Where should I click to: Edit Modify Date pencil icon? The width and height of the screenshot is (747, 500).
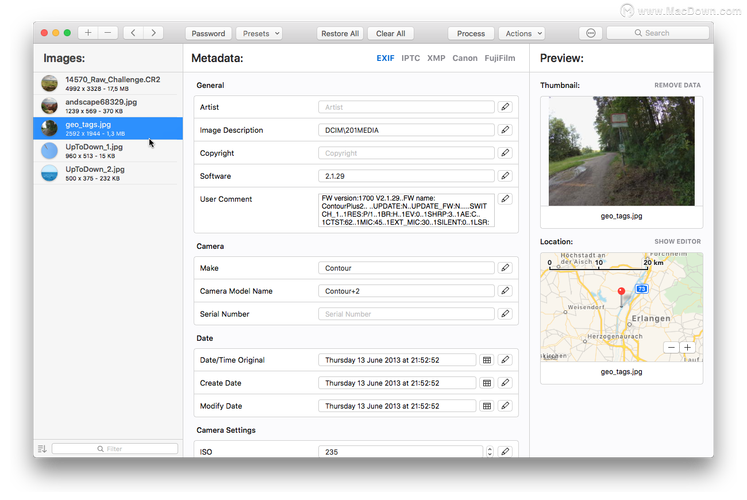[x=505, y=406]
